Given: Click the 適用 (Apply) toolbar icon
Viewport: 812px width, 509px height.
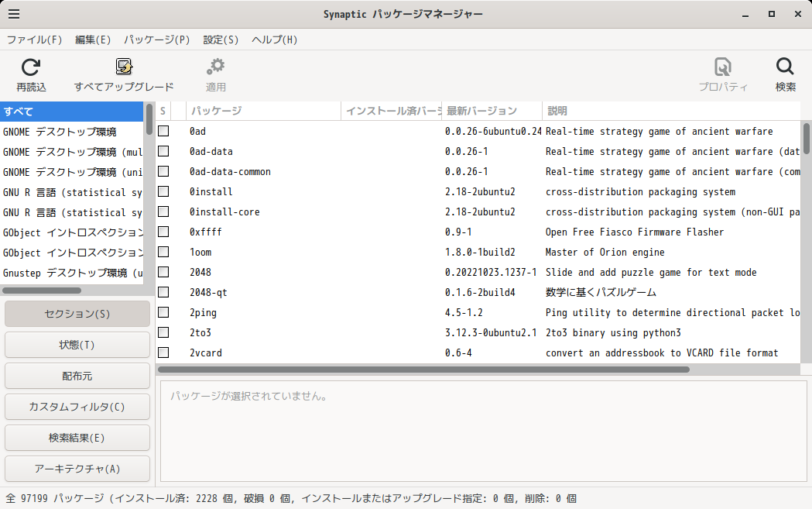Looking at the screenshot, I should (x=216, y=74).
